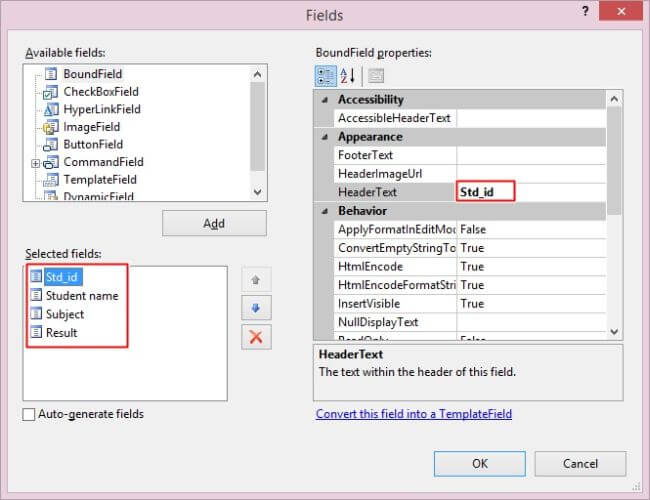The image size is (650, 500).
Task: Select the FooterText property name
Action: click(x=365, y=155)
